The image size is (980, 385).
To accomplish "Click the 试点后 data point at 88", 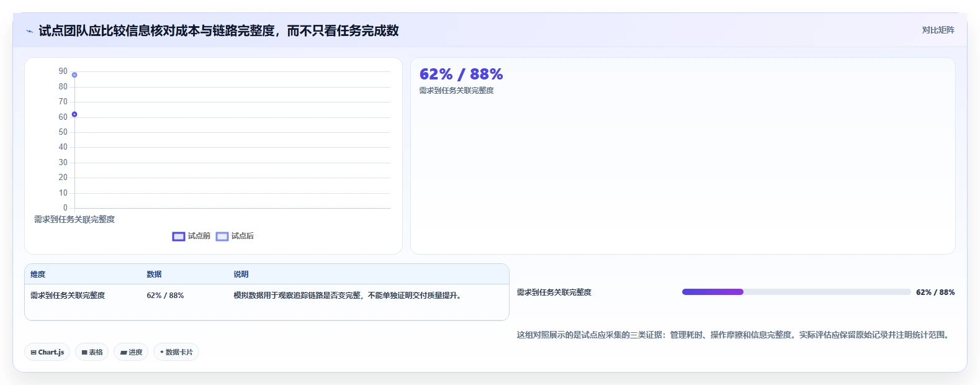I will pos(74,75).
